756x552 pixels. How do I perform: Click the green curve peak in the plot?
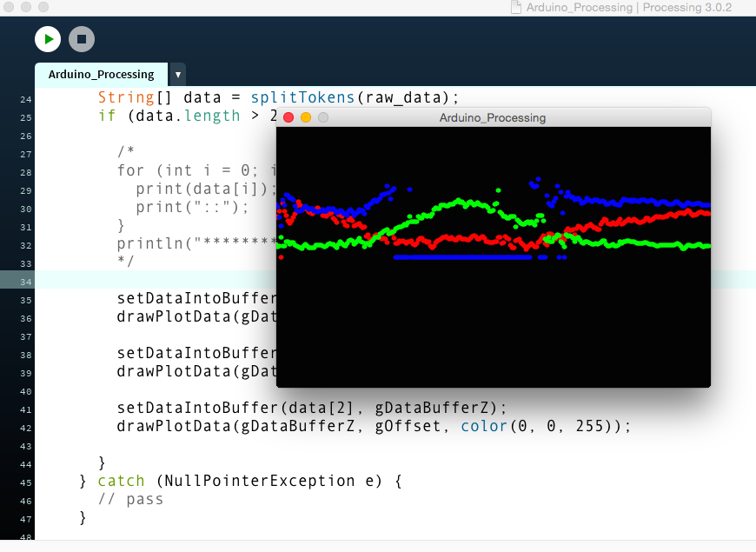pyautogui.click(x=459, y=201)
